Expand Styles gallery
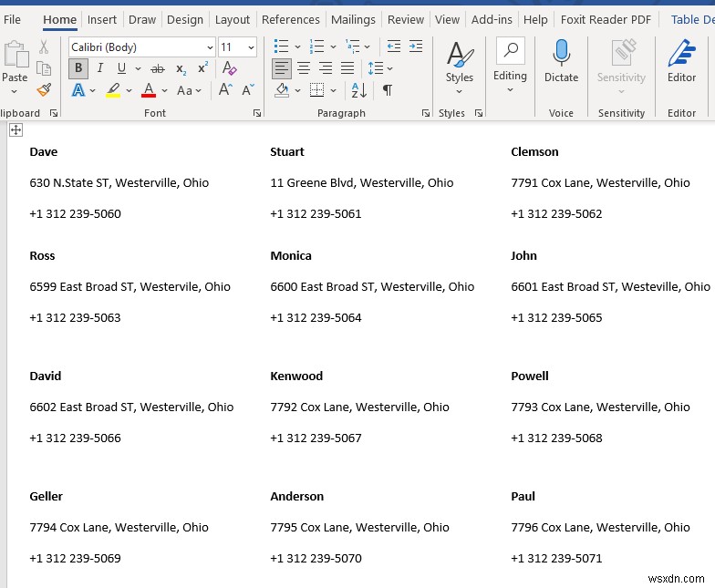Screen dimensions: 715x588 [x=460, y=91]
